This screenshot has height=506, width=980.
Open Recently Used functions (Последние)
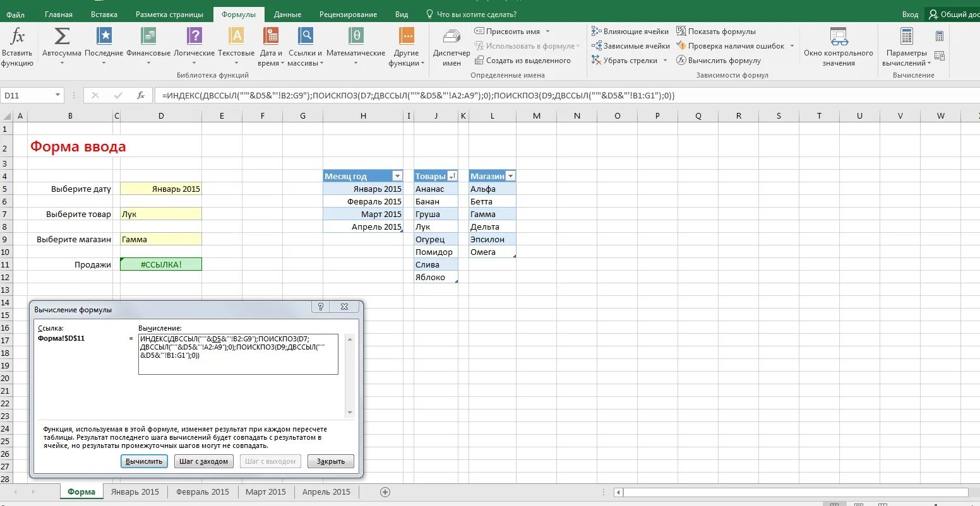click(x=104, y=47)
